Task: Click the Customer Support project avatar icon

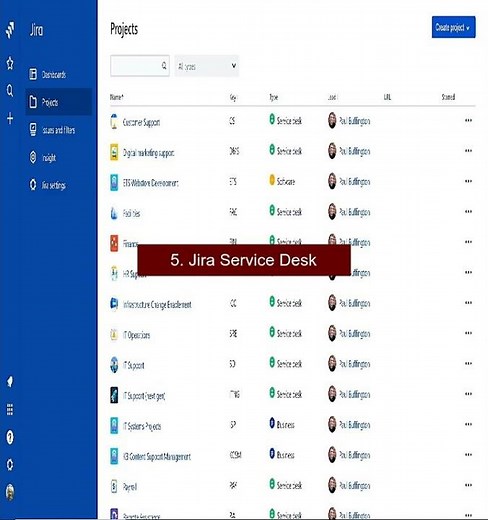Action: 114,121
